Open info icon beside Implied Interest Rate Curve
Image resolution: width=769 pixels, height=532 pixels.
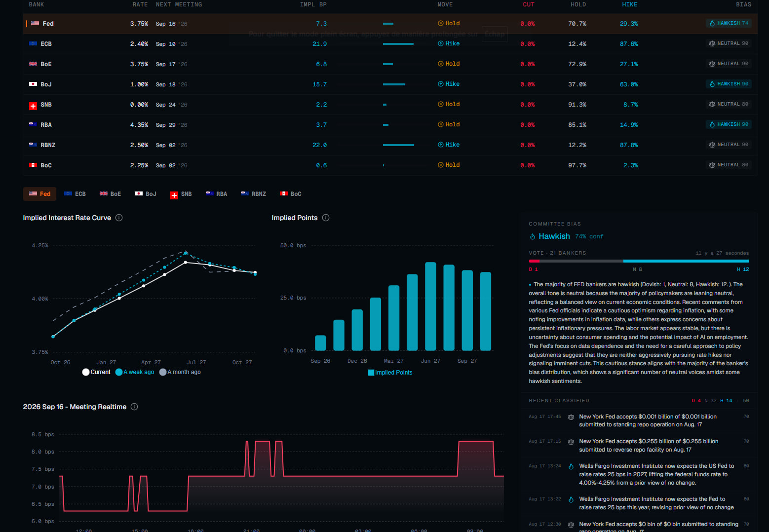[x=119, y=218]
